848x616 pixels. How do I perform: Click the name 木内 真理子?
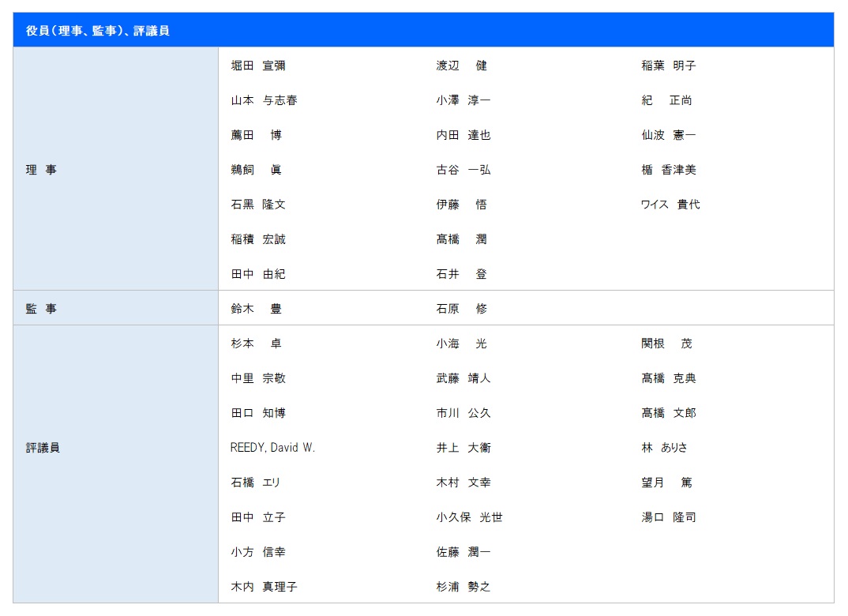click(264, 587)
